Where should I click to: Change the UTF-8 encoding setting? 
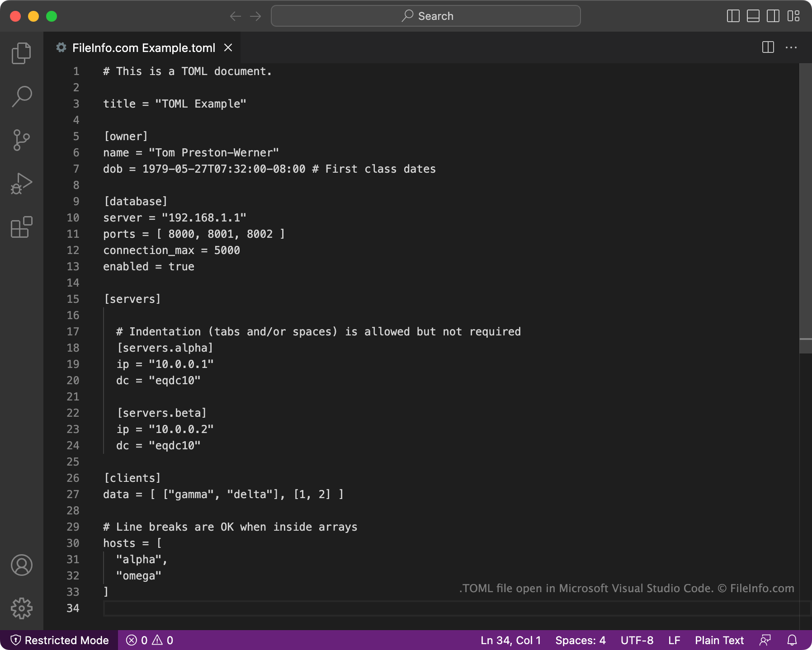pyautogui.click(x=637, y=640)
